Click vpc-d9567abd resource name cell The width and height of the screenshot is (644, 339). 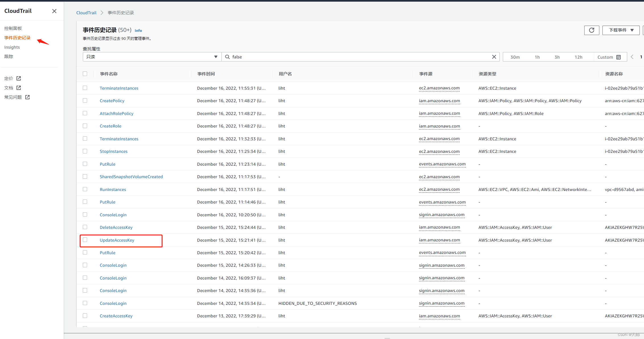click(624, 190)
